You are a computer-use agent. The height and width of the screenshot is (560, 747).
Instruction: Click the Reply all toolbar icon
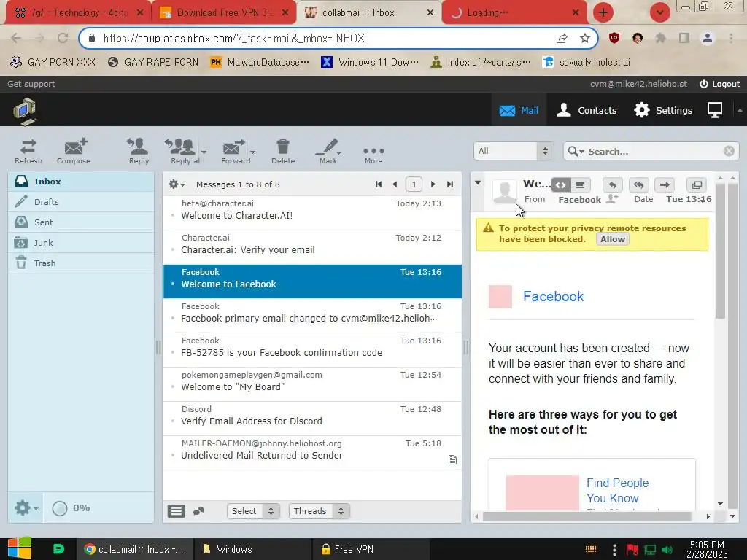(182, 150)
